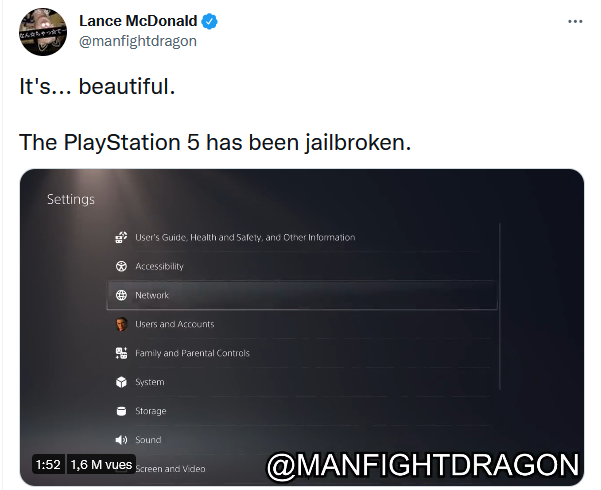Click the @MANFIGHTDRAGON video watermark

[423, 465]
